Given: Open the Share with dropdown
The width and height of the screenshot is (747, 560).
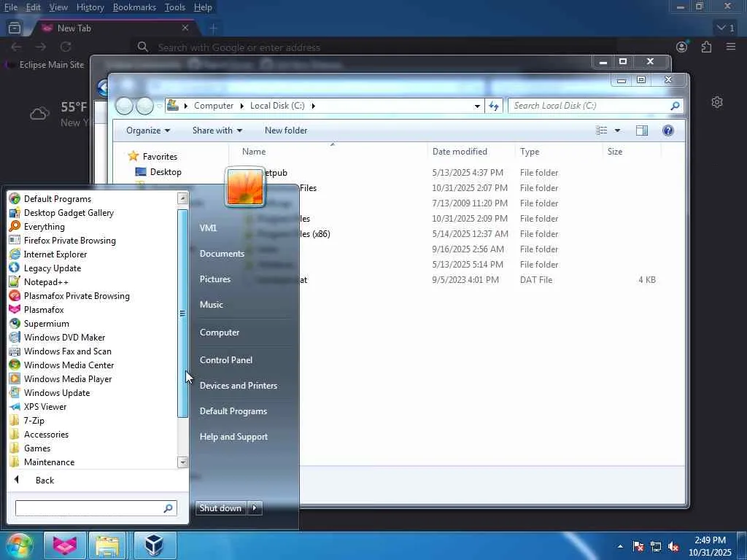Looking at the screenshot, I should point(217,130).
